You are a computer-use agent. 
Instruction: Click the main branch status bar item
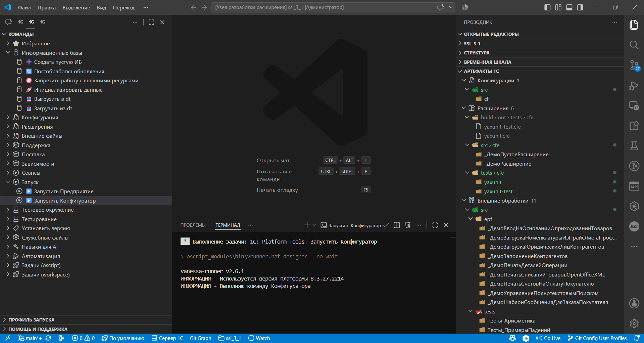30,338
